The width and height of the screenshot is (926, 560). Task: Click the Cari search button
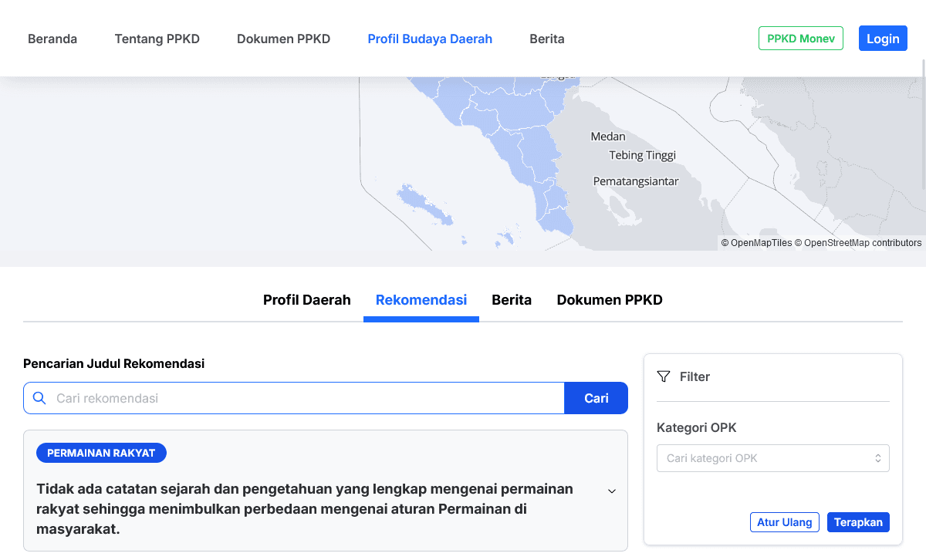pyautogui.click(x=596, y=398)
